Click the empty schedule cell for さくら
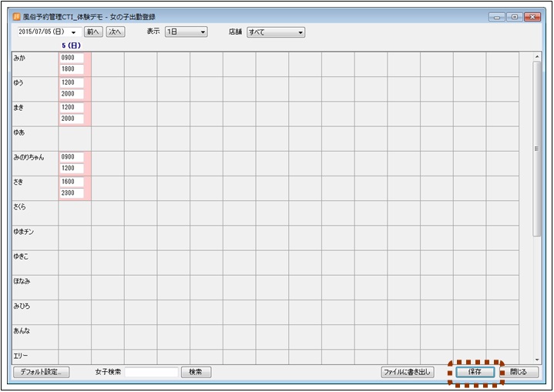 [x=75, y=213]
